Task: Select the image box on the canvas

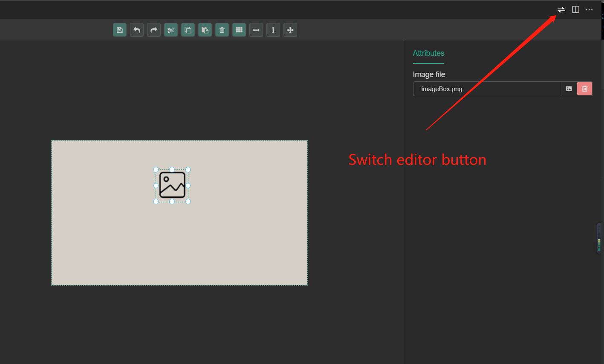Action: click(x=172, y=186)
